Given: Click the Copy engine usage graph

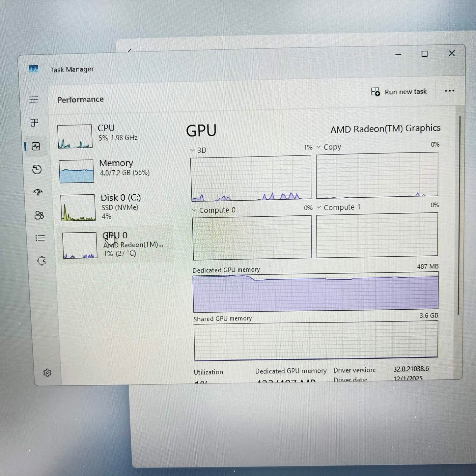Looking at the screenshot, I should coord(377,175).
